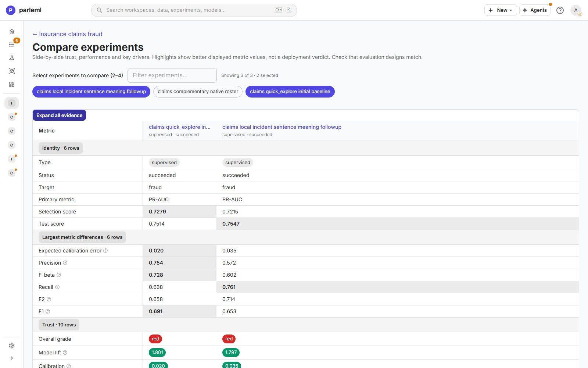
Task: Show info tooltip icon for Precision
Action: (65, 263)
